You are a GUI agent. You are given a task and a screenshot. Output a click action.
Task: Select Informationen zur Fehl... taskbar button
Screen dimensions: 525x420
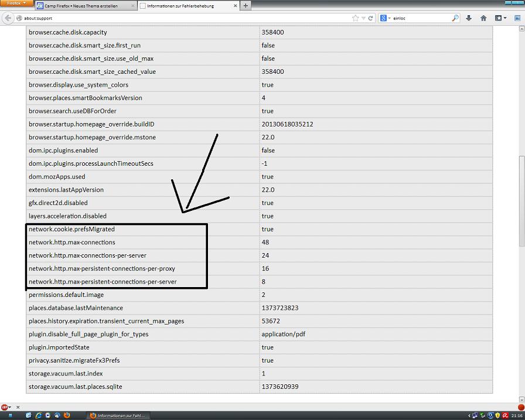(x=118, y=416)
